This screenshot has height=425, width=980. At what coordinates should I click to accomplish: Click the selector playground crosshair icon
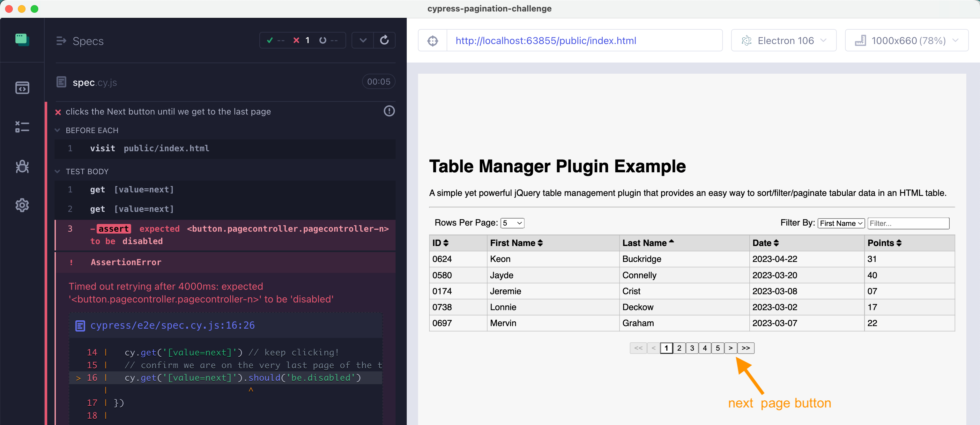point(433,41)
